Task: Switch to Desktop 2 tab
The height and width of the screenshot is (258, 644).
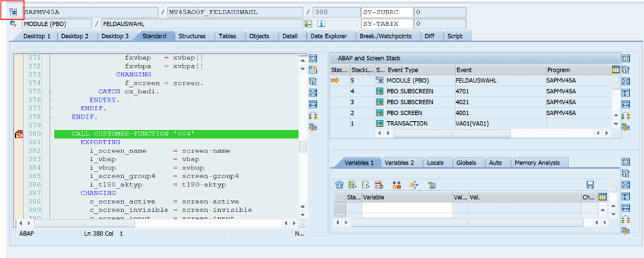Action: tap(75, 36)
